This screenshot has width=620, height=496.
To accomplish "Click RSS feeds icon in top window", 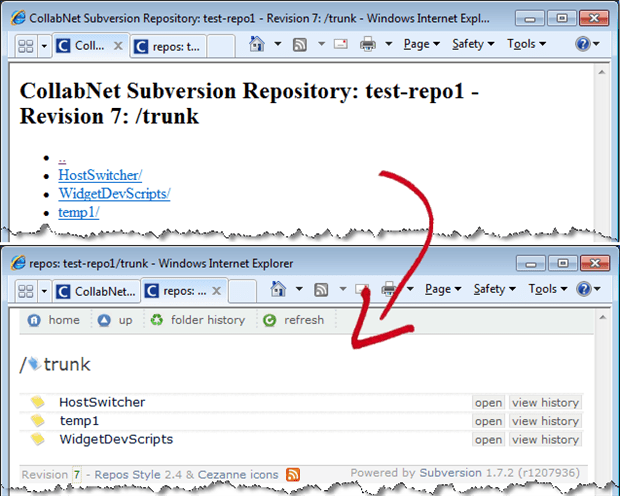I will [300, 44].
